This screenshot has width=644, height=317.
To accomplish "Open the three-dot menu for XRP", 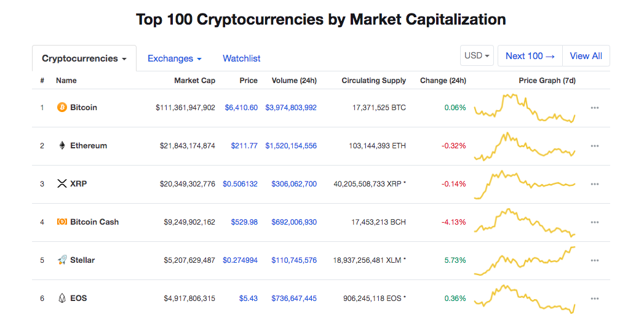I will coord(594,184).
